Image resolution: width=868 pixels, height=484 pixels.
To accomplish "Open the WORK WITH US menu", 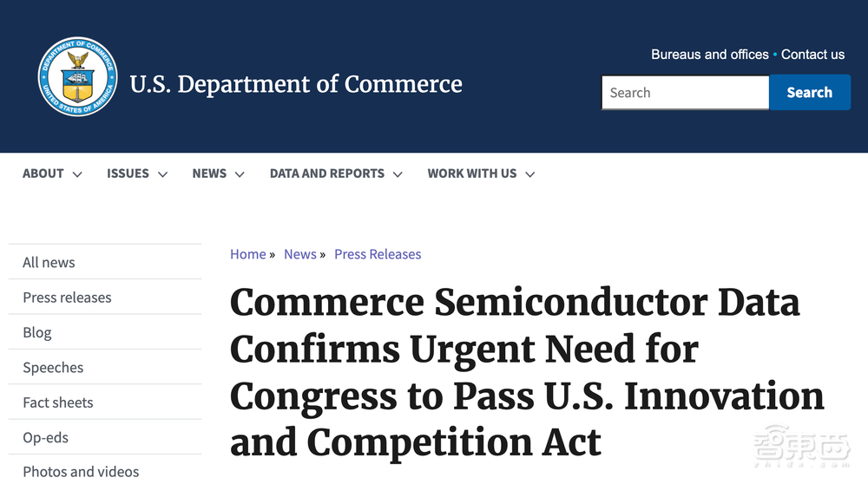I will click(x=471, y=173).
